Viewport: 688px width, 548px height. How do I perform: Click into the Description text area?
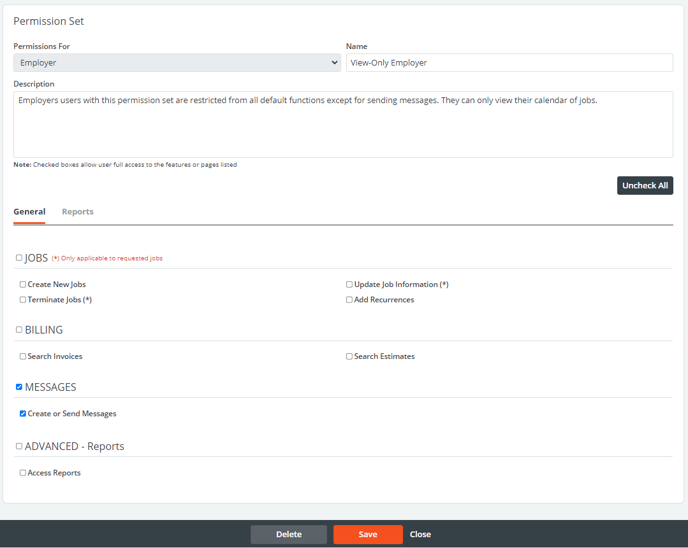343,124
